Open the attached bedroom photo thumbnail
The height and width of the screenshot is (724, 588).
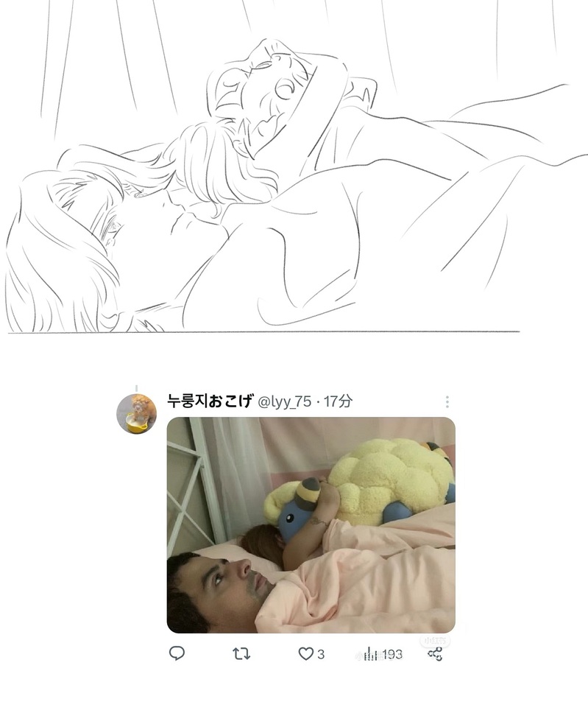click(x=311, y=525)
